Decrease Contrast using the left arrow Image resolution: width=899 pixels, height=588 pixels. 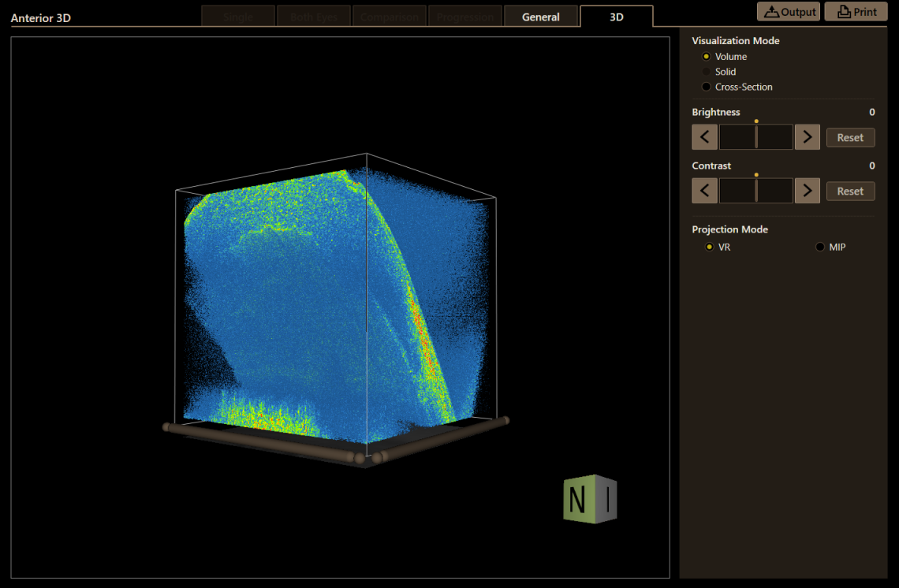click(704, 190)
